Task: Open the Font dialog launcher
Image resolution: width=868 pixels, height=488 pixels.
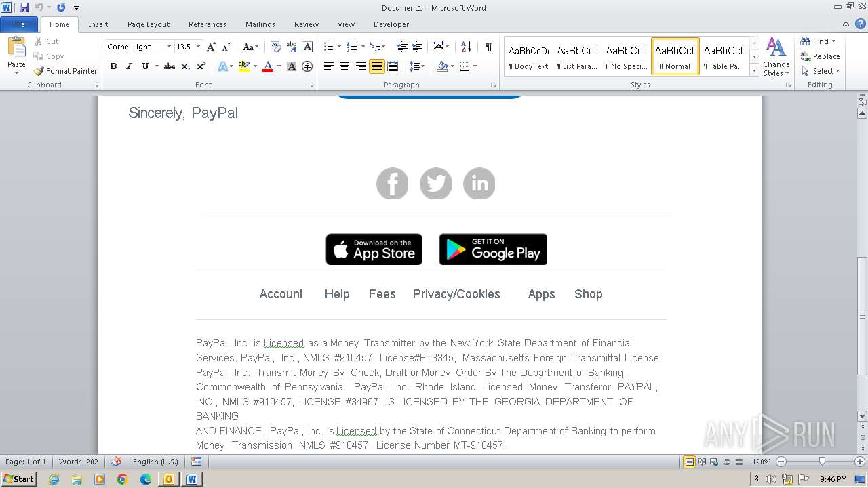Action: tap(311, 85)
